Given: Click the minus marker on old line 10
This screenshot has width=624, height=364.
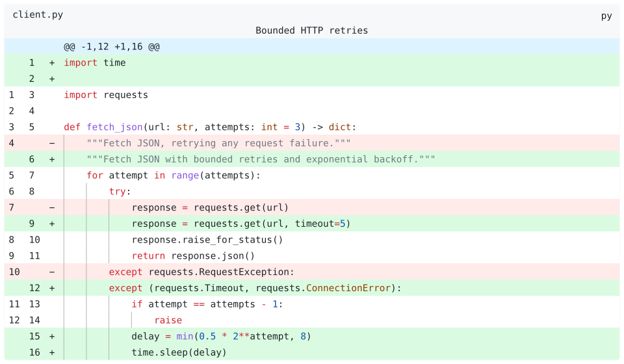Looking at the screenshot, I should point(52,272).
